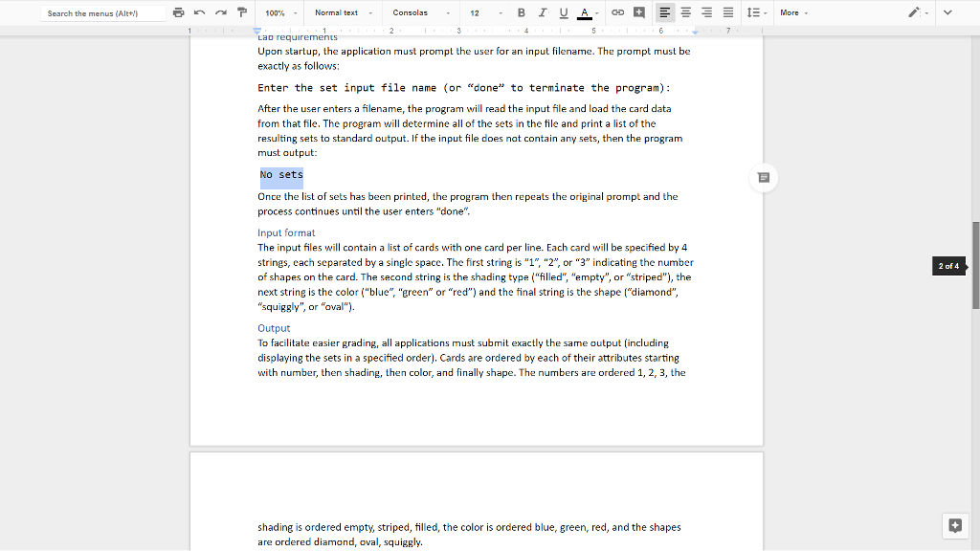
Task: Open the Normal text style dropdown
Action: [344, 12]
